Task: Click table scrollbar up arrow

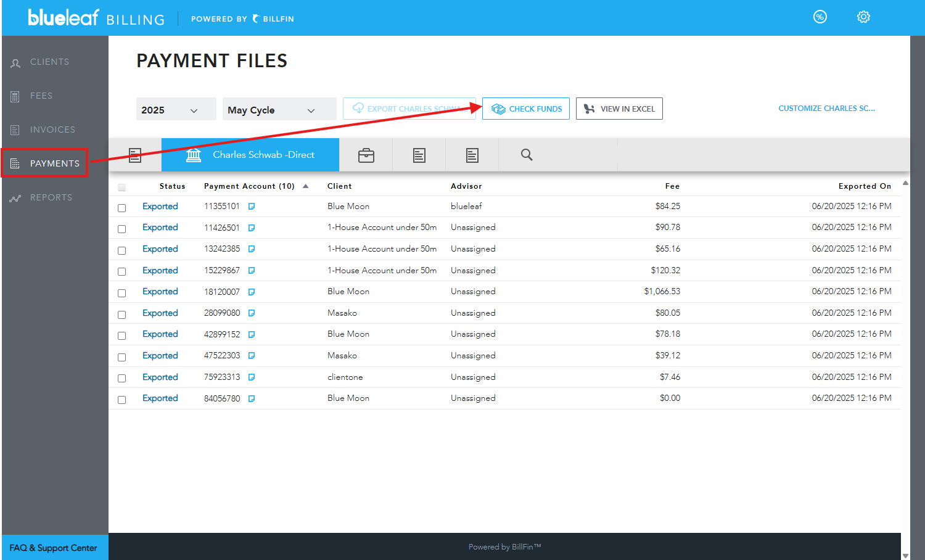Action: click(905, 183)
